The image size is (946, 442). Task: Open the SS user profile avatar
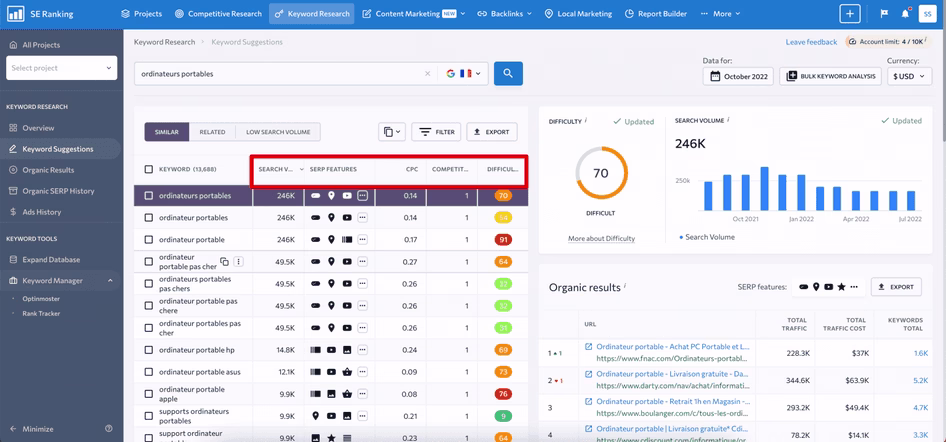pyautogui.click(x=927, y=14)
